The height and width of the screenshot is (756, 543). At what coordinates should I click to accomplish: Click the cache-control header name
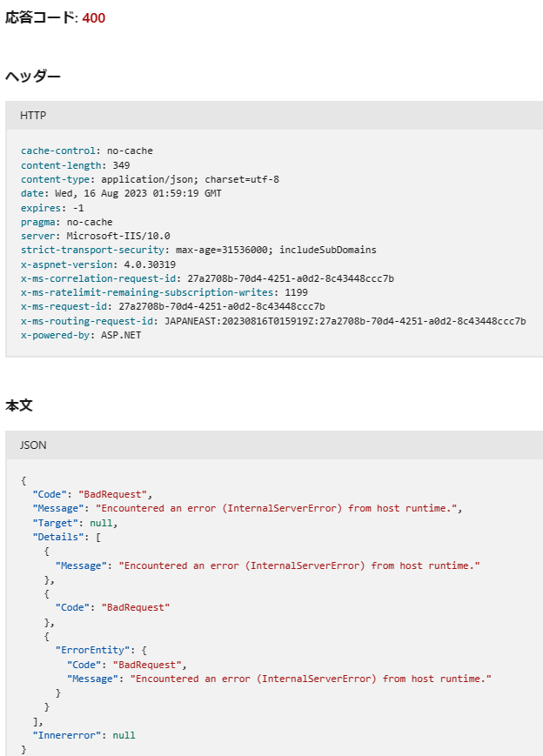pyautogui.click(x=57, y=151)
